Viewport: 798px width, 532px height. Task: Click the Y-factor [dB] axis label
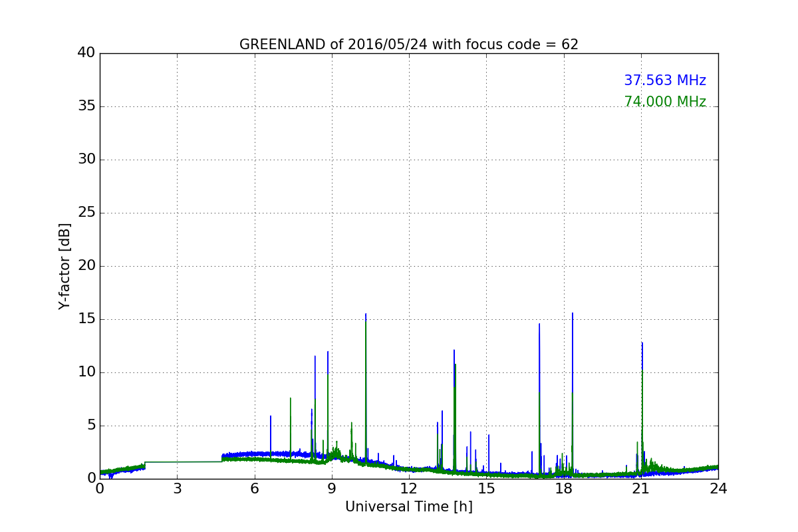[65, 266]
